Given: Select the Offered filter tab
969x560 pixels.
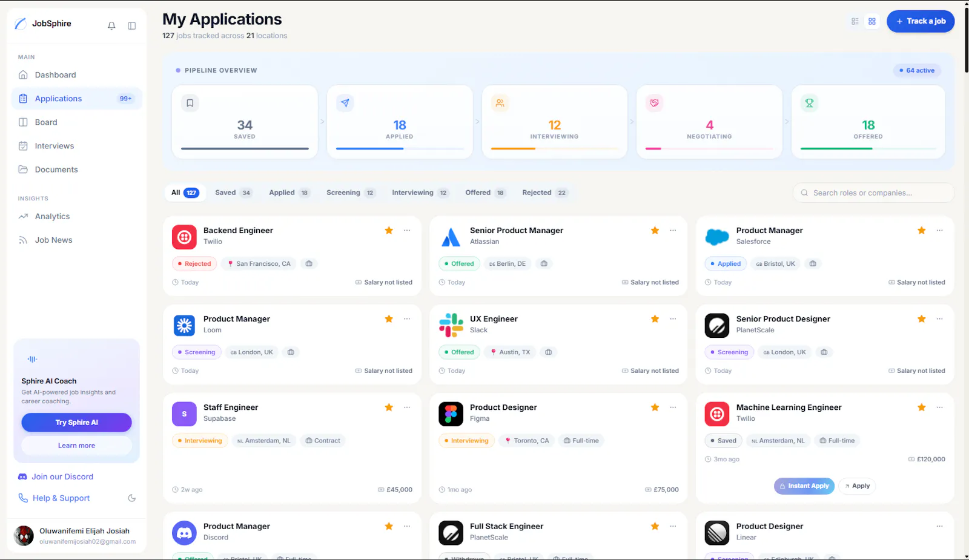Looking at the screenshot, I should (x=485, y=193).
